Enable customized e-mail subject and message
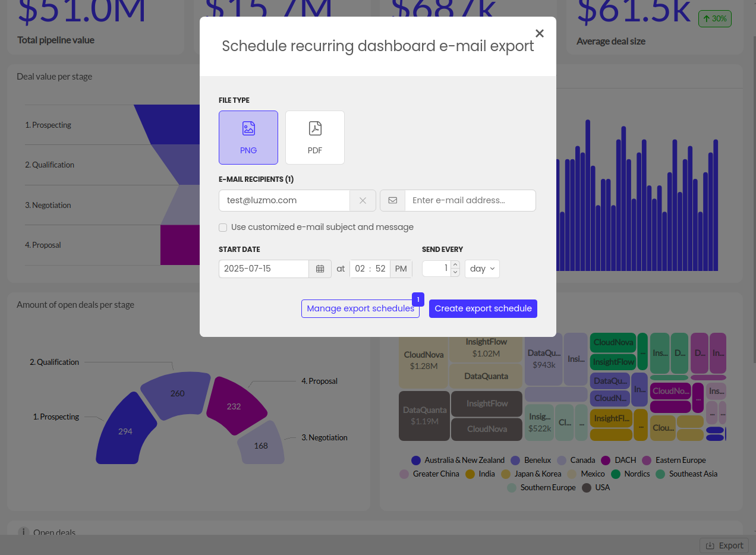 (x=223, y=228)
